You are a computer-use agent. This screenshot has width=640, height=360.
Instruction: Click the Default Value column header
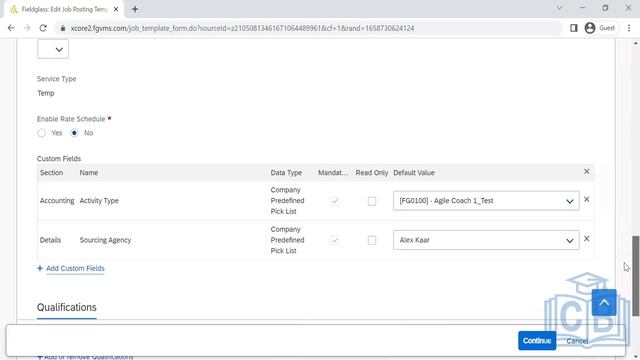414,173
